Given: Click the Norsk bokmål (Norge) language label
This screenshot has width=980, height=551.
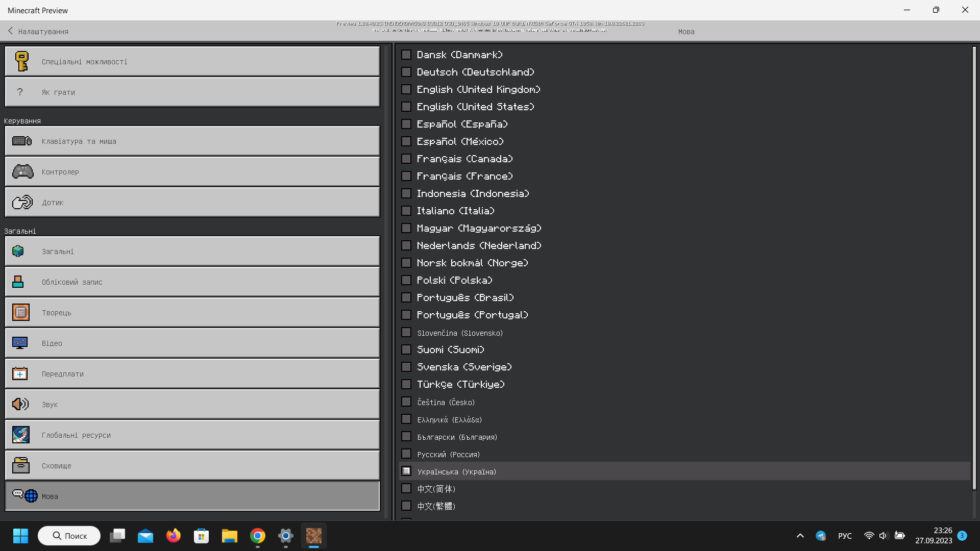Looking at the screenshot, I should coord(473,263).
